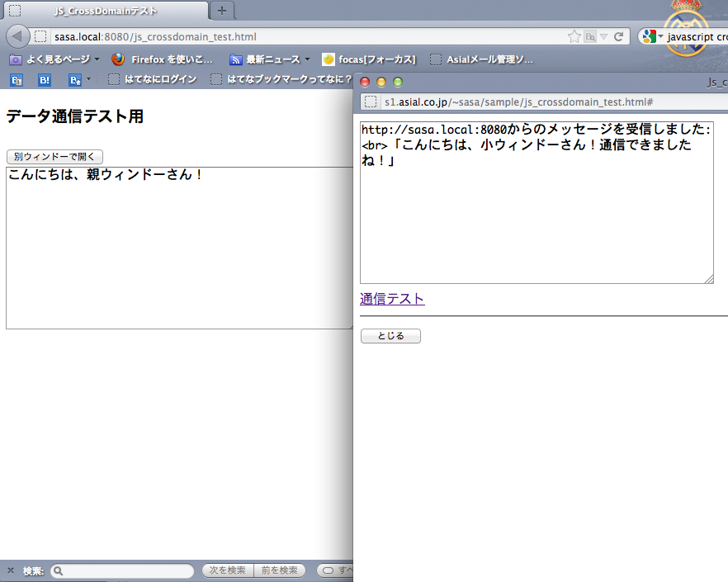This screenshot has height=582, width=728.
Task: Reload the page with refresh icon
Action: [617, 37]
